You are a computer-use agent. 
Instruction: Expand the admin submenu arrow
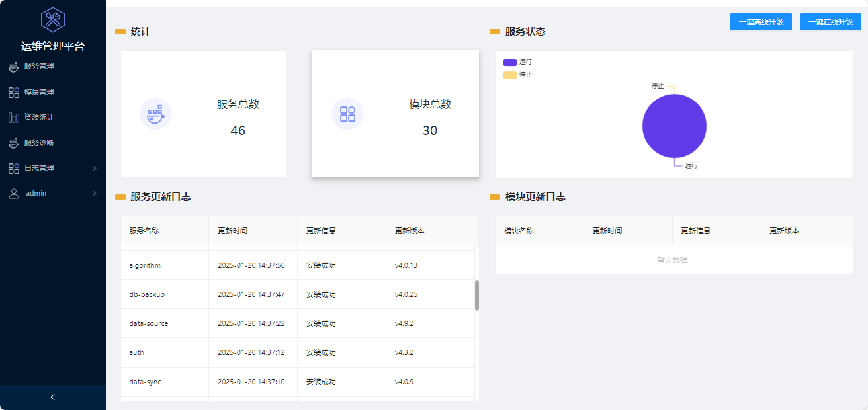(x=95, y=194)
